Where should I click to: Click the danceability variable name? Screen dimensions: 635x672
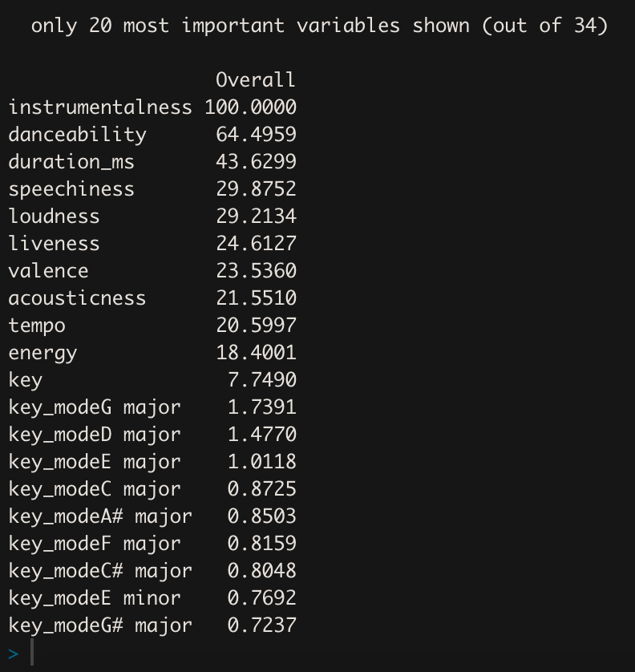point(78,135)
